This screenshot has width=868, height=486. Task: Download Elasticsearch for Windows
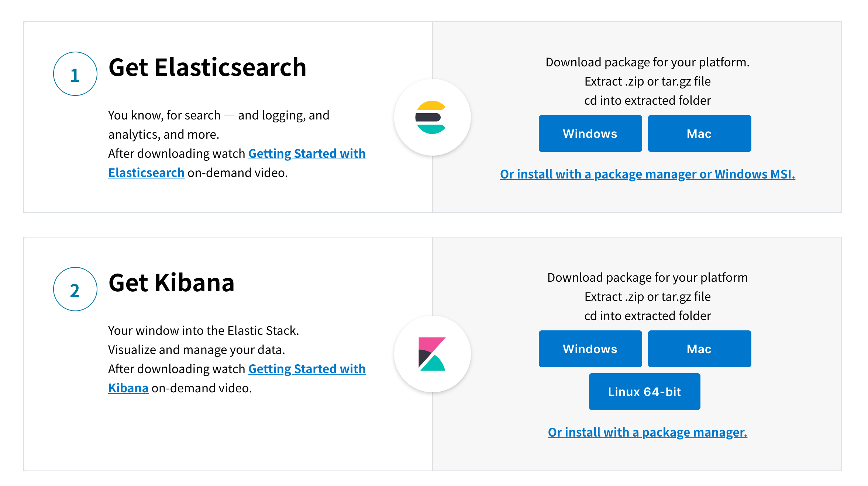tap(590, 133)
